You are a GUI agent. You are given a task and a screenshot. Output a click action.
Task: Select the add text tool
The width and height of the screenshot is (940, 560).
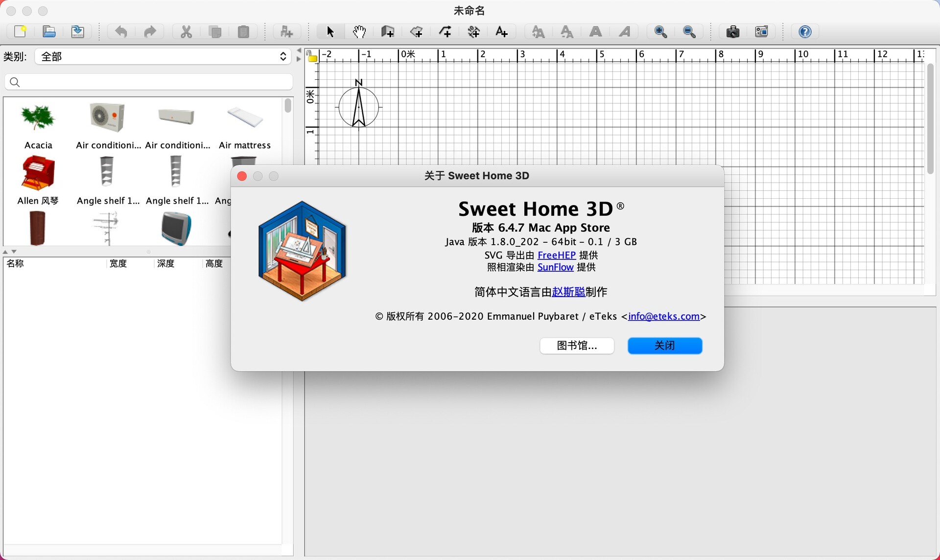(x=502, y=31)
